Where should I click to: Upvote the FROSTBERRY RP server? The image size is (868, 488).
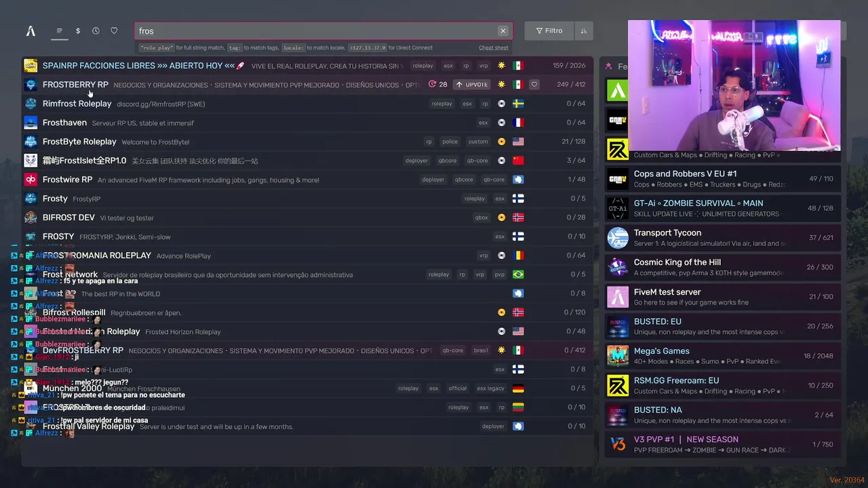(473, 85)
